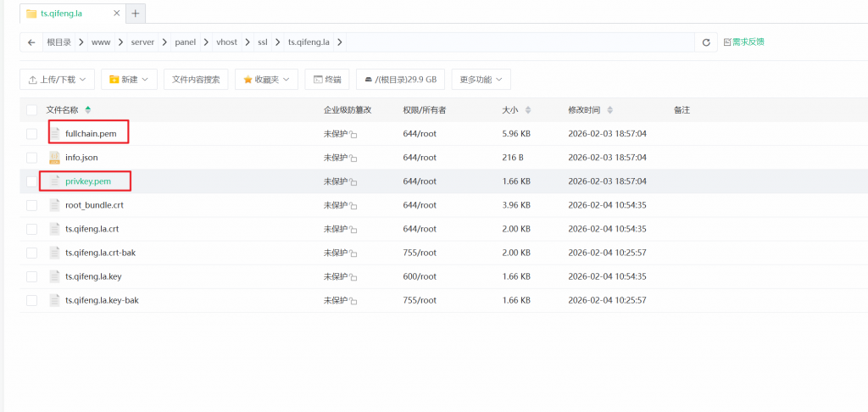Click the 5.96 KB size value

point(516,133)
